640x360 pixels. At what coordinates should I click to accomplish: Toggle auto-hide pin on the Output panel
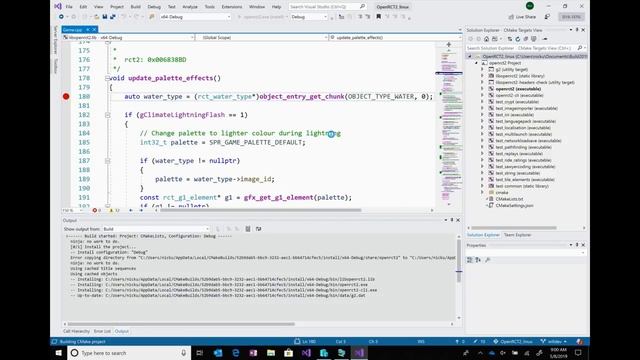point(451,220)
